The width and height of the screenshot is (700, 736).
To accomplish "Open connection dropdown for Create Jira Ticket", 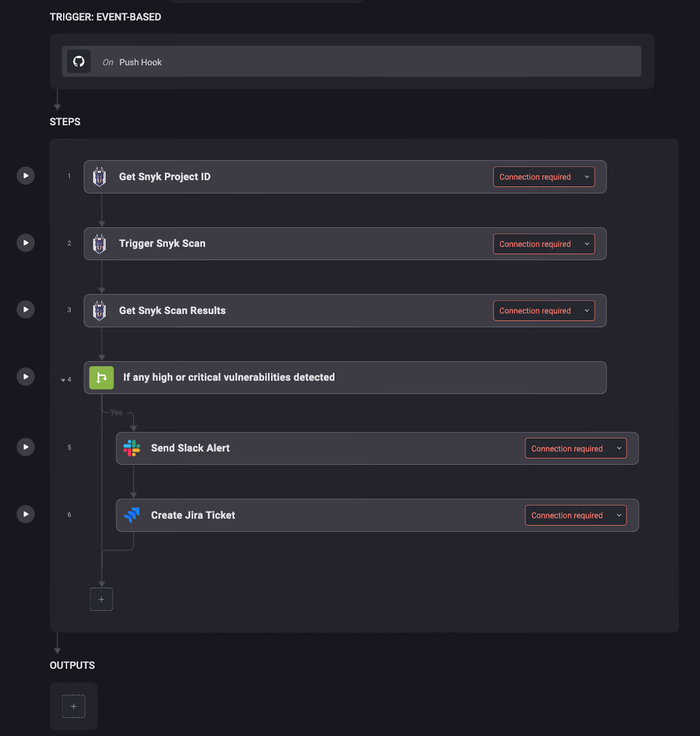I will pos(576,515).
